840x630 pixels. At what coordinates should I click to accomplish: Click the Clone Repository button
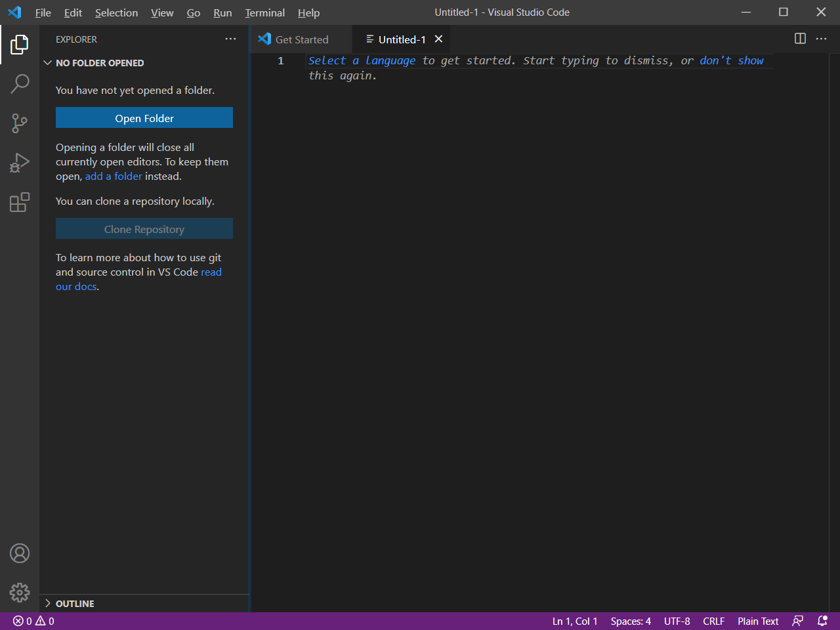tap(144, 229)
